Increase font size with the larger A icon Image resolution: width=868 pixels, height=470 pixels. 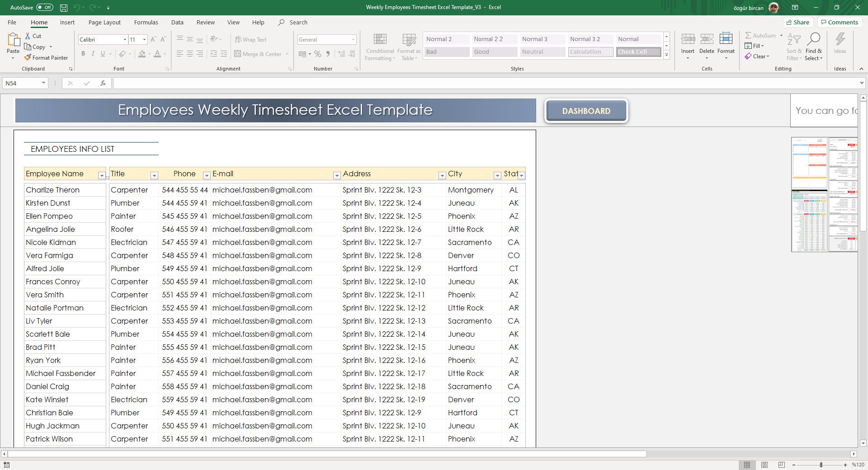click(153, 40)
